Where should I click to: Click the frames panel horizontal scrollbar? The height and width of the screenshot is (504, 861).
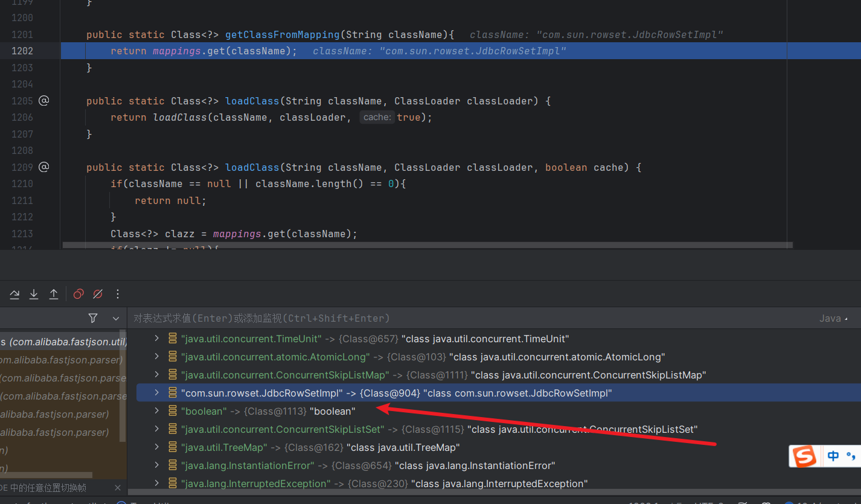coord(46,476)
